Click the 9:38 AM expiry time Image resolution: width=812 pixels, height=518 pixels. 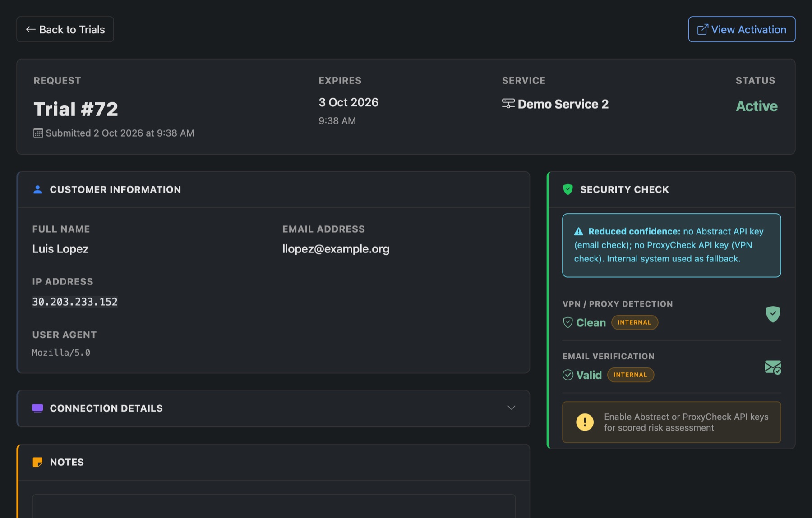point(337,121)
